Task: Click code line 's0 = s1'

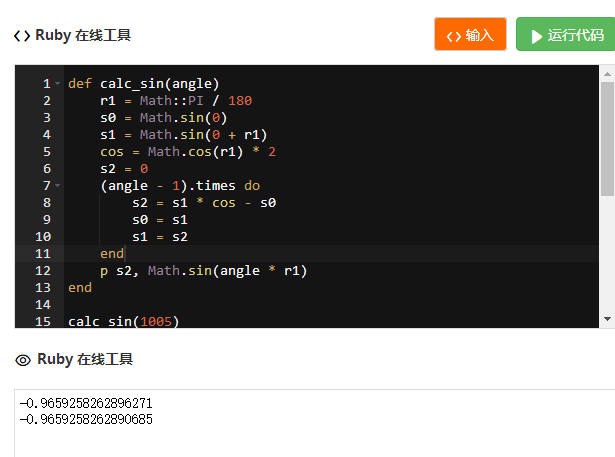Action: (x=160, y=220)
